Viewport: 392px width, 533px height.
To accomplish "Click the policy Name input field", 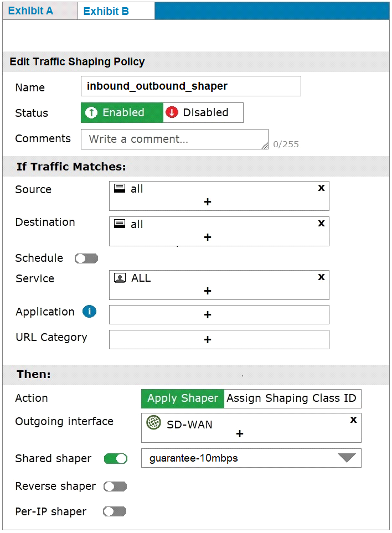I will [190, 86].
